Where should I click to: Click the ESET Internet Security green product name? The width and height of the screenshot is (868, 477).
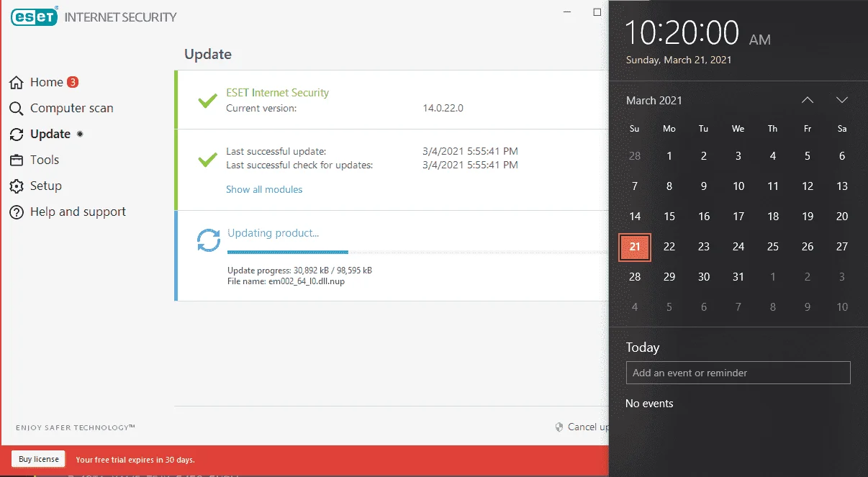(278, 93)
